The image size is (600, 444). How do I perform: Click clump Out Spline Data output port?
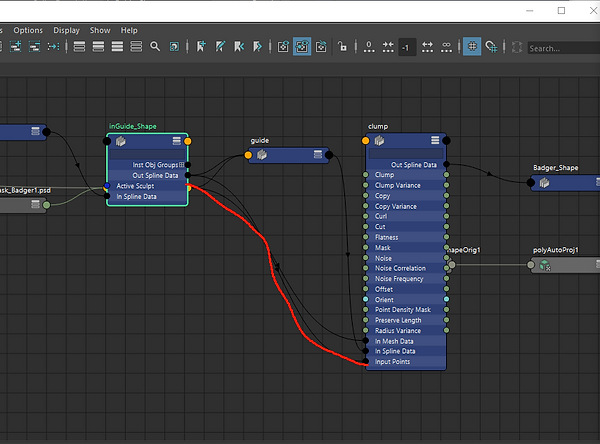point(446,165)
